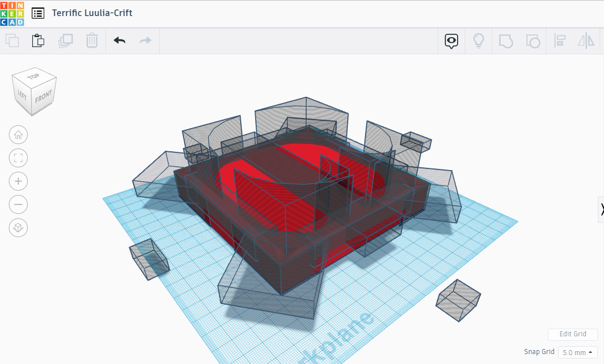
Task: Click the Duplicate and repeat icon
Action: pyautogui.click(x=65, y=40)
